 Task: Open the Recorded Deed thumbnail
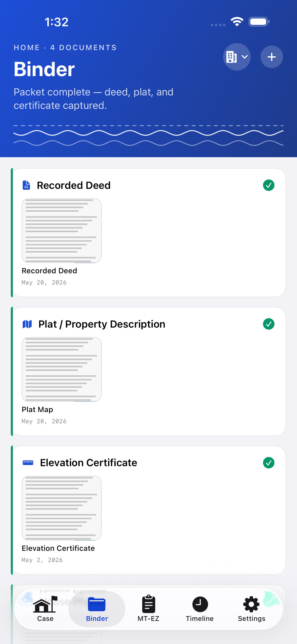tap(61, 231)
